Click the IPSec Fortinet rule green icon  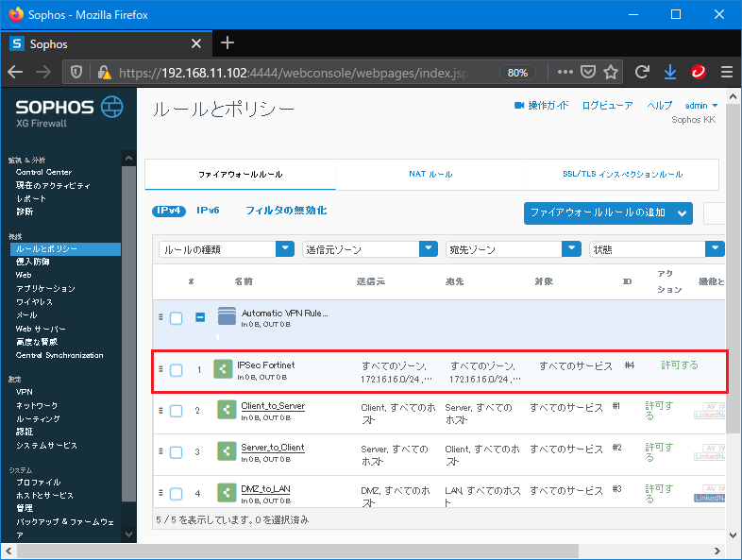coord(223,369)
